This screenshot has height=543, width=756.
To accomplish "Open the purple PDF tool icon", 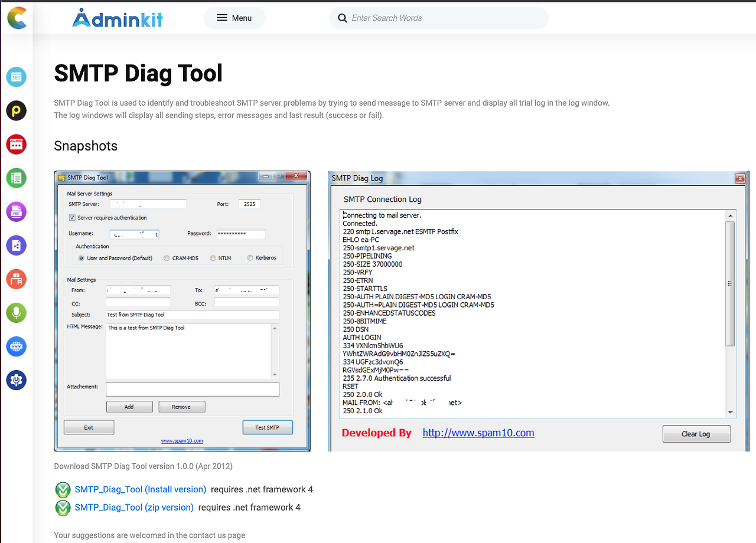I will click(x=16, y=211).
